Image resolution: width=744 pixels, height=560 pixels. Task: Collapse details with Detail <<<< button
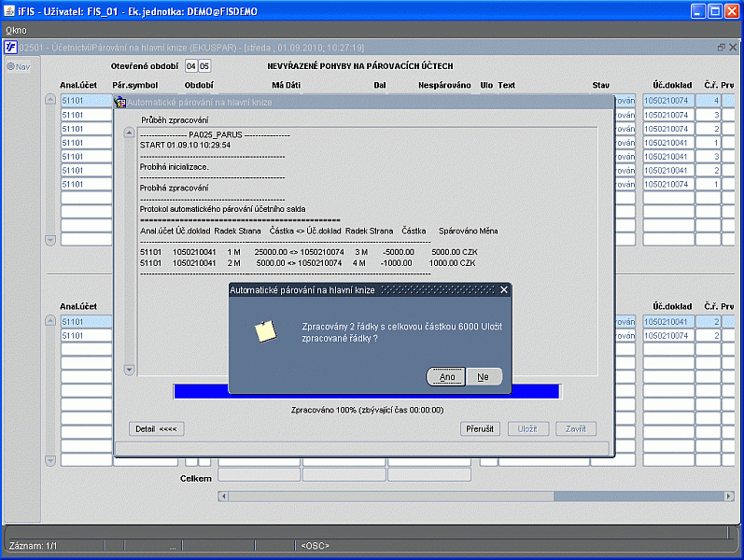pos(156,429)
